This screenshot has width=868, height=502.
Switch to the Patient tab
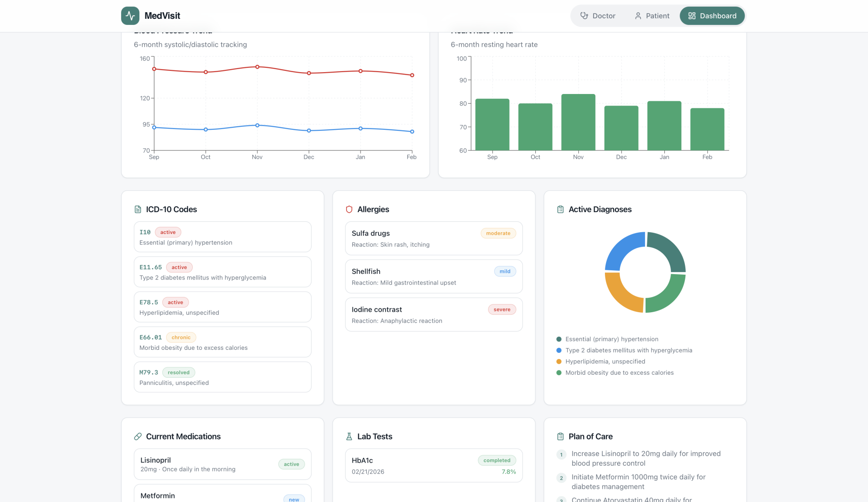pyautogui.click(x=652, y=16)
